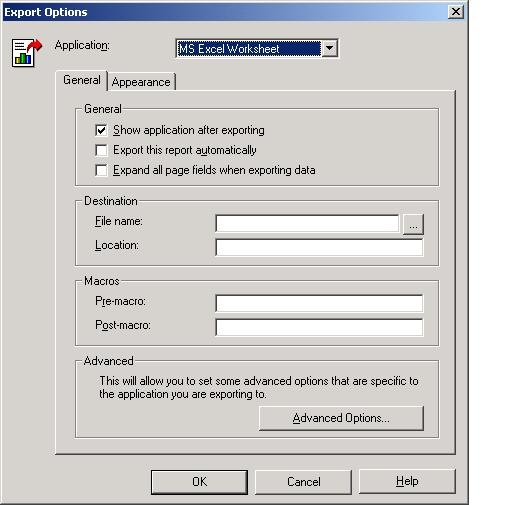The height and width of the screenshot is (505, 512).
Task: Open Help for this dialog
Action: [x=407, y=481]
